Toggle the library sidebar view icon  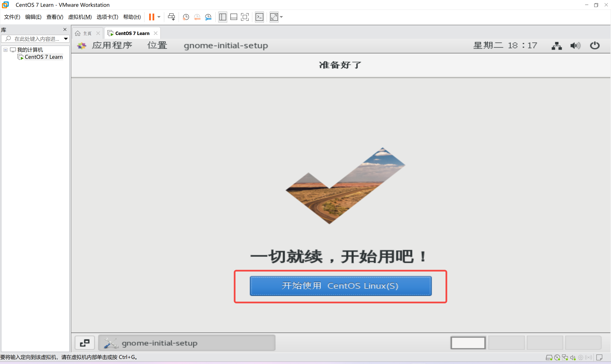click(x=223, y=17)
